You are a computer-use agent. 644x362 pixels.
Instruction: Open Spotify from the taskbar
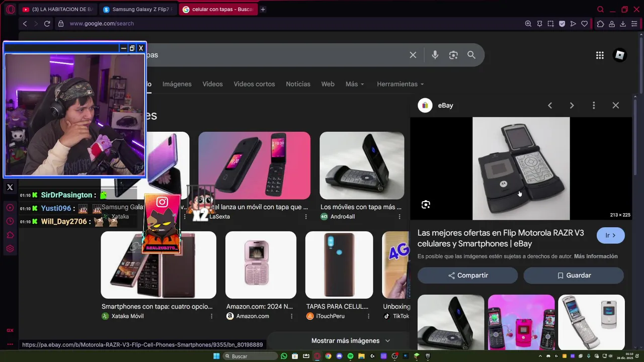pyautogui.click(x=350, y=356)
